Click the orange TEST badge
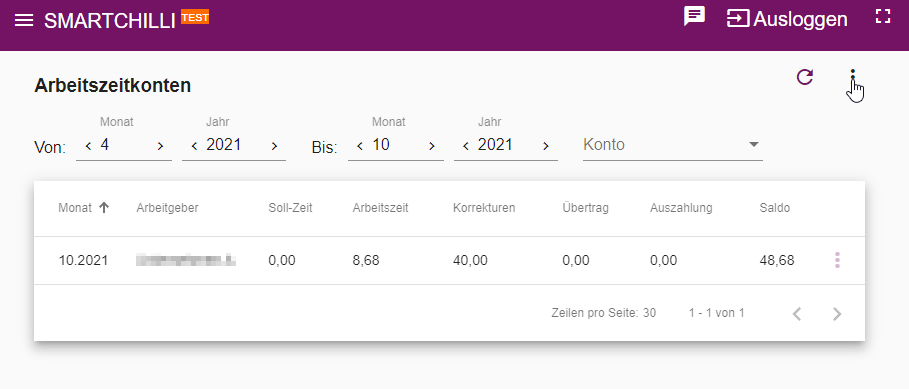The height and width of the screenshot is (389, 909). (195, 17)
